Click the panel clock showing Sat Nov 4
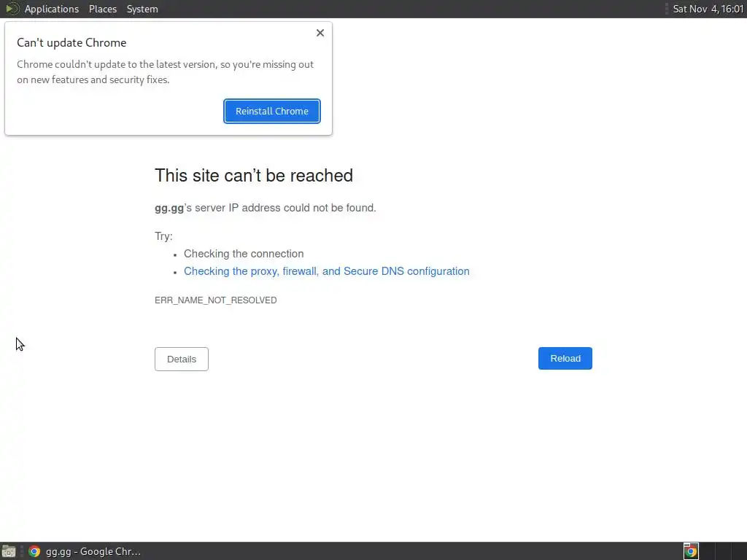This screenshot has width=747, height=560. tap(708, 9)
